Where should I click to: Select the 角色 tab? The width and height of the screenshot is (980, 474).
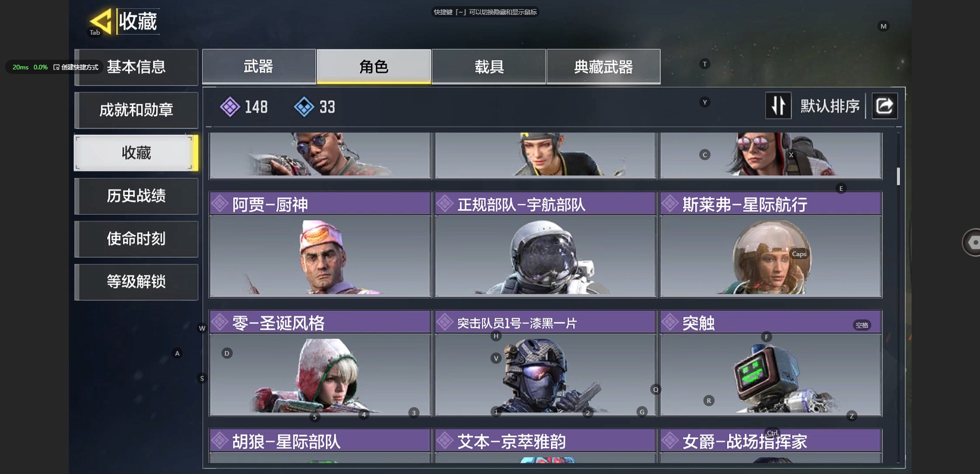click(374, 66)
